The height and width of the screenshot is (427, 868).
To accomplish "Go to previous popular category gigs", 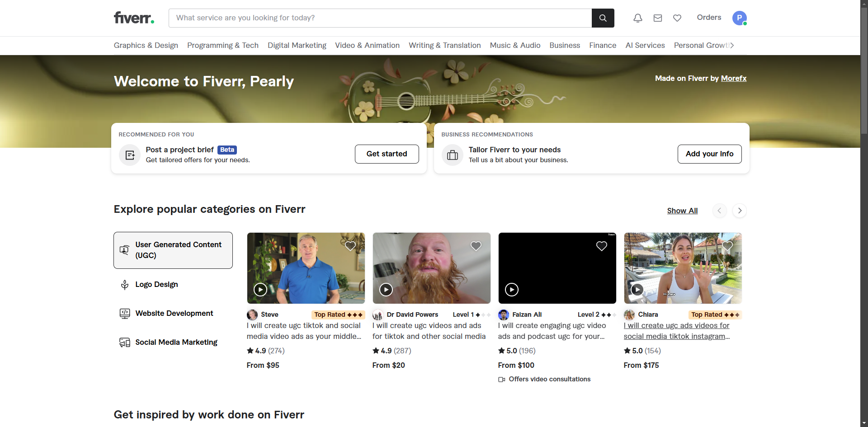I will 719,211.
